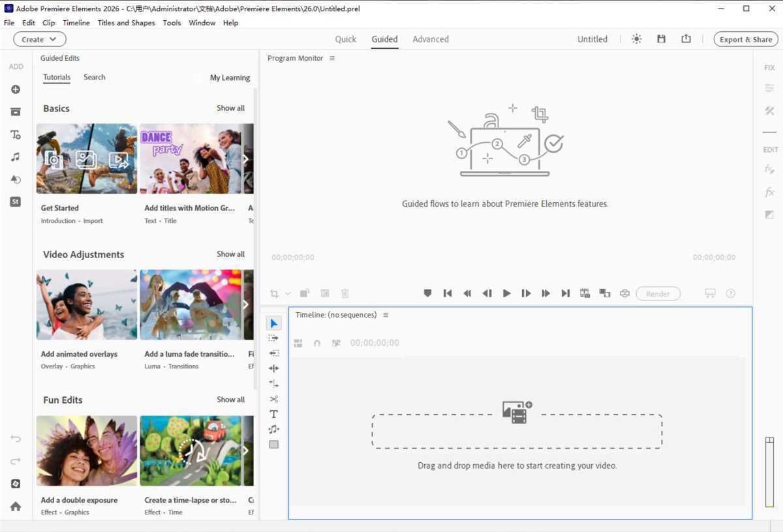The image size is (783, 532).
Task: Switch to the Advanced mode tab
Action: click(431, 39)
